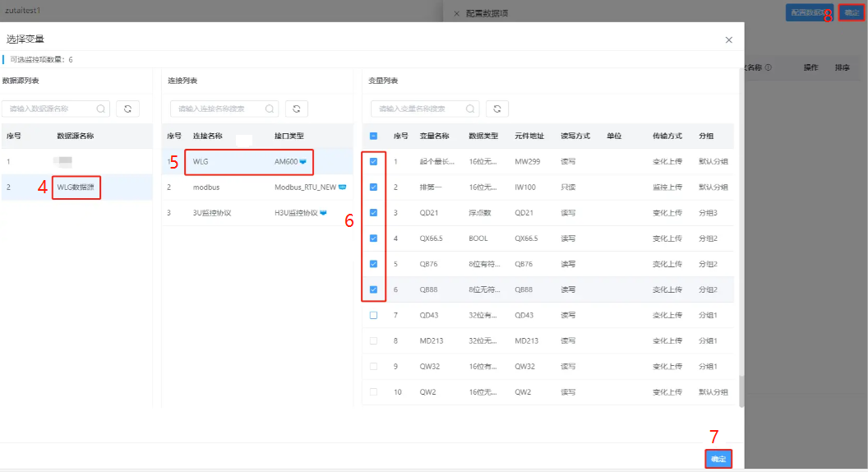Check variable row 9 QW32
This screenshot has width=868, height=472.
coord(374,366)
